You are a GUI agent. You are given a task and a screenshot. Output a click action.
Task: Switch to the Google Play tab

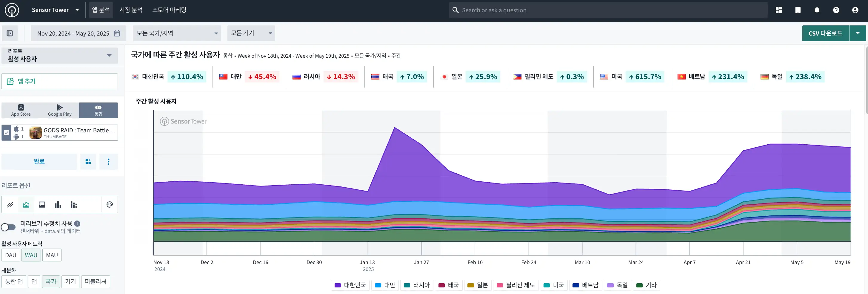tap(60, 110)
